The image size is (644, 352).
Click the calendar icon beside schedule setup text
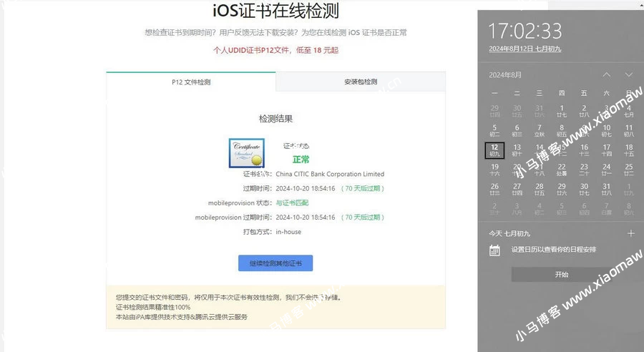coord(494,250)
